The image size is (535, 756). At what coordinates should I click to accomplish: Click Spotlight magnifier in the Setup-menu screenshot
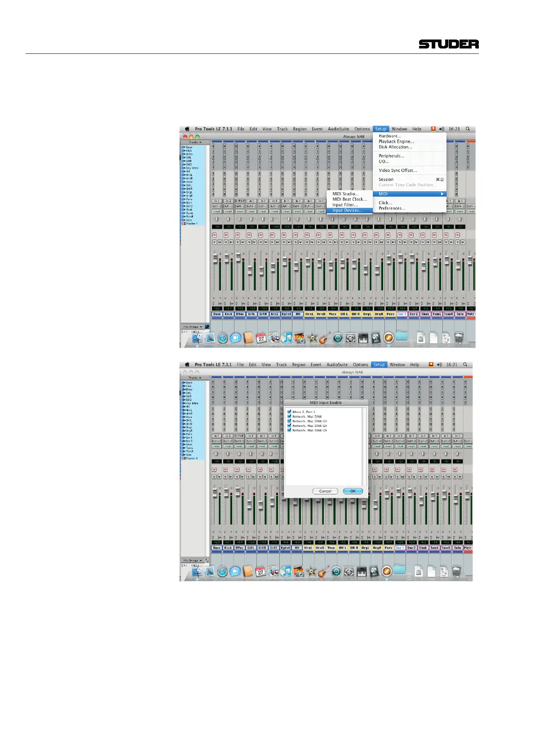pos(468,129)
